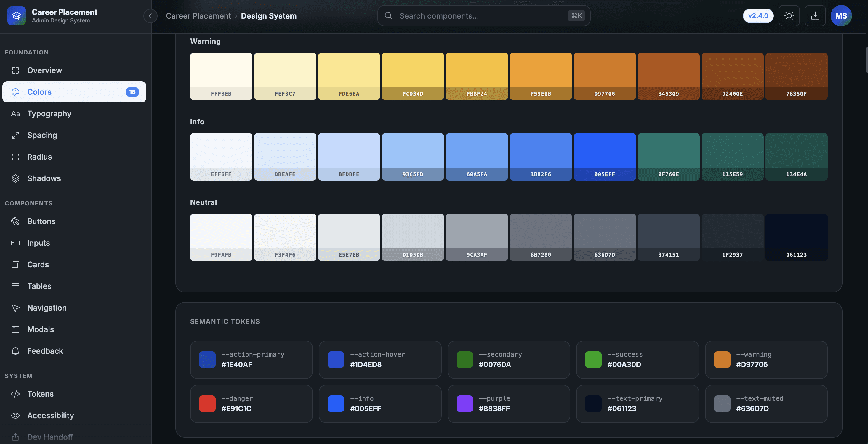Go to Feedback bell icon item
The width and height of the screenshot is (868, 444).
click(x=15, y=351)
